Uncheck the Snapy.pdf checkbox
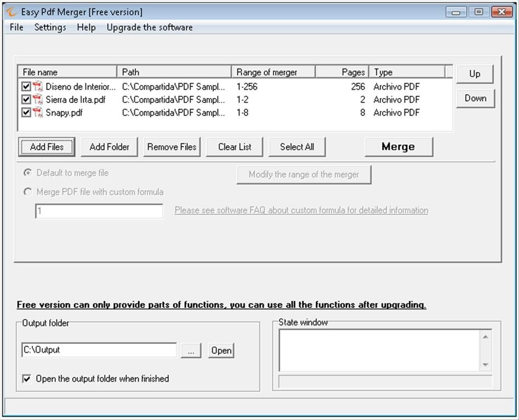Screen dimensions: 519x420 26,112
